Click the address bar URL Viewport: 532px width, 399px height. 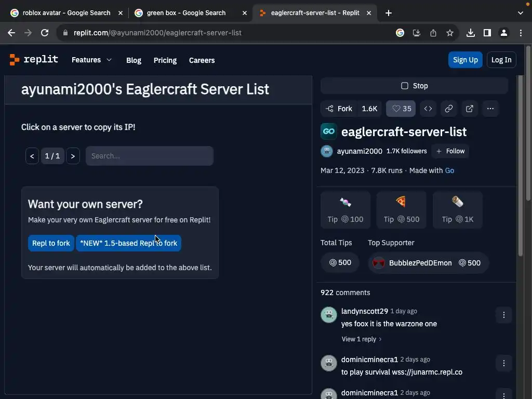[x=157, y=33]
